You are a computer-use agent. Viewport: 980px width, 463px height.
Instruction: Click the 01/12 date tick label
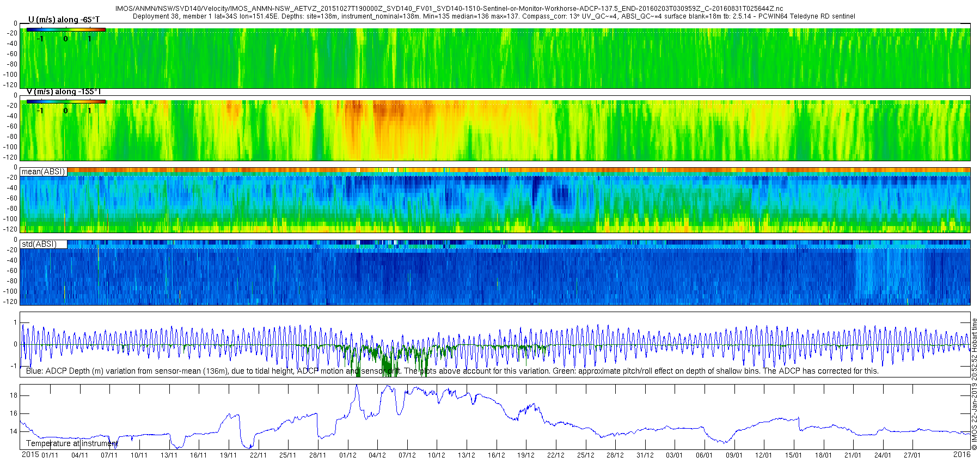click(347, 455)
